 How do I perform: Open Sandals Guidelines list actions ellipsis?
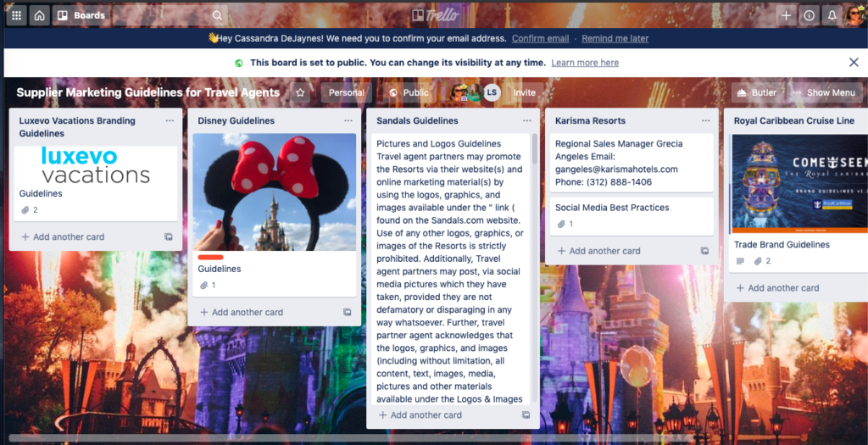coord(527,120)
